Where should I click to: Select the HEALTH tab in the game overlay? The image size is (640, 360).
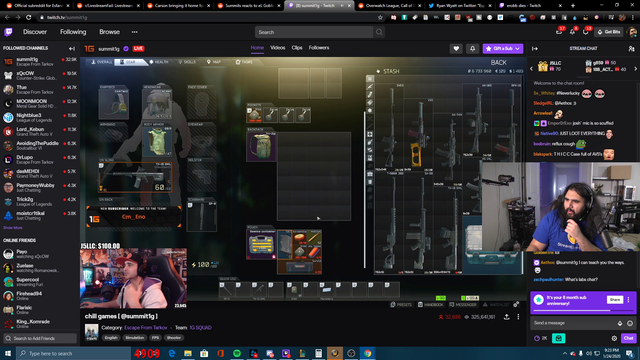tap(159, 62)
